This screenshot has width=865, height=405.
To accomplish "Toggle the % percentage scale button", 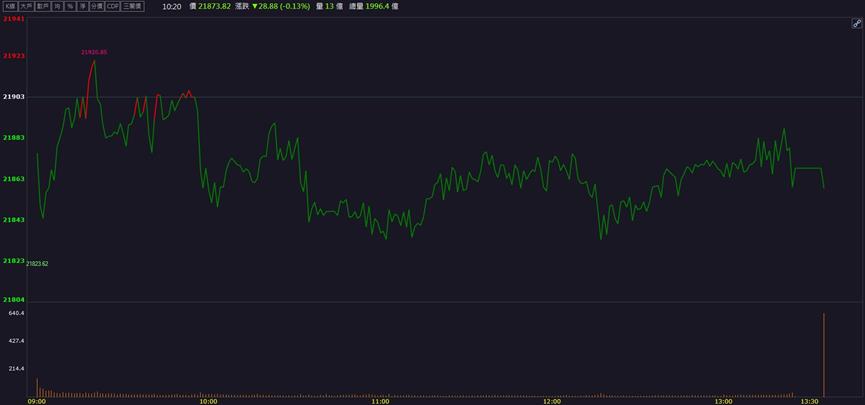I will coord(70,6).
